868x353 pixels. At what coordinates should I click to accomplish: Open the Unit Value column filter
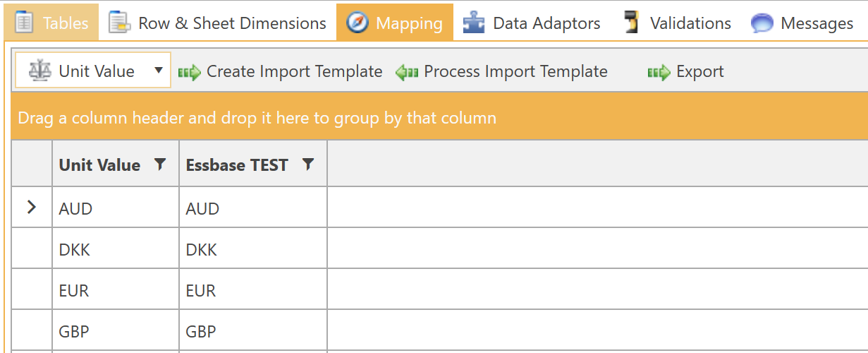pos(160,164)
